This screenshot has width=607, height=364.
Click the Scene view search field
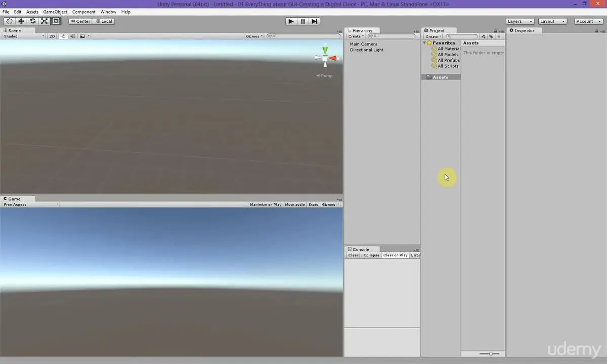(x=303, y=36)
